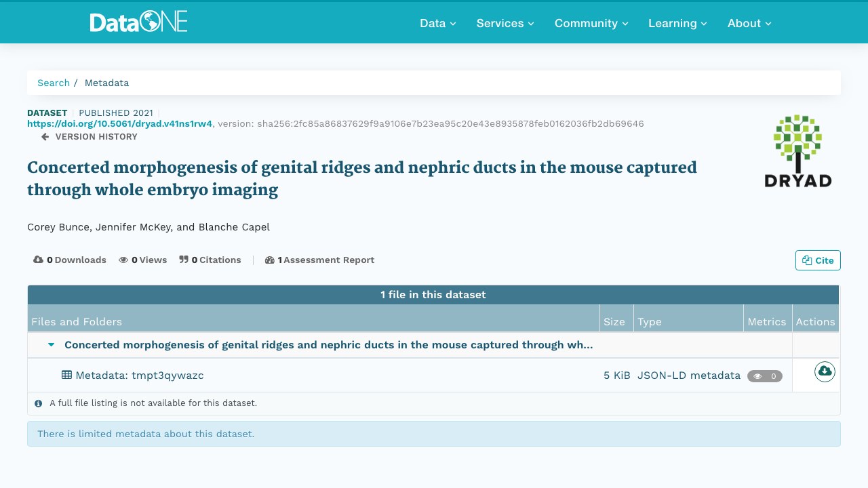The height and width of the screenshot is (488, 868).
Task: Open the Services dropdown menu
Action: coord(505,23)
